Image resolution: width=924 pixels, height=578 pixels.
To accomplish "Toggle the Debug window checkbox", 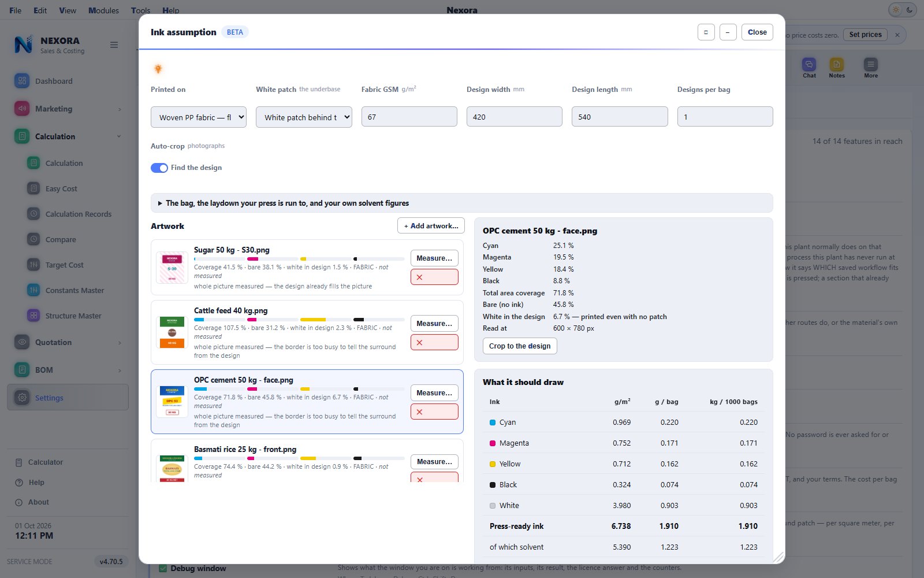I will 163,568.
